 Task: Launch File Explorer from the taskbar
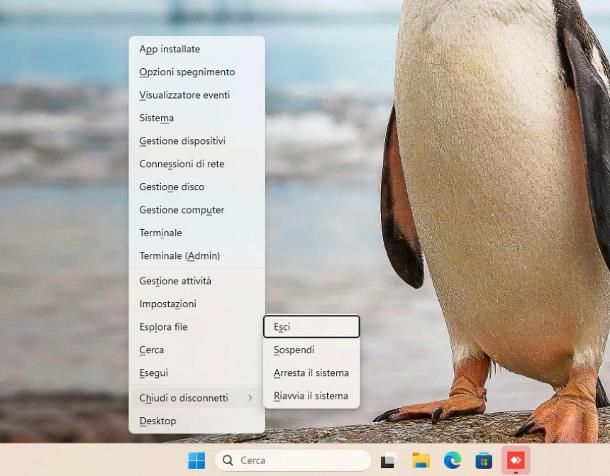point(421,460)
